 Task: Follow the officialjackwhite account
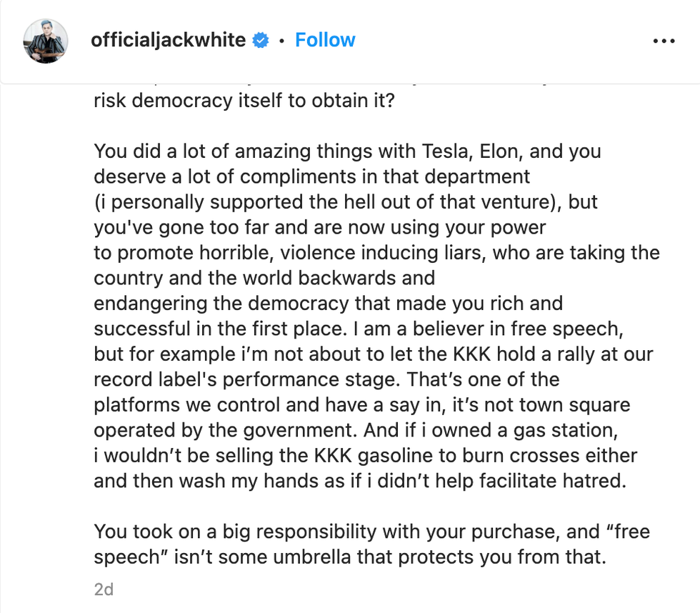(x=325, y=41)
